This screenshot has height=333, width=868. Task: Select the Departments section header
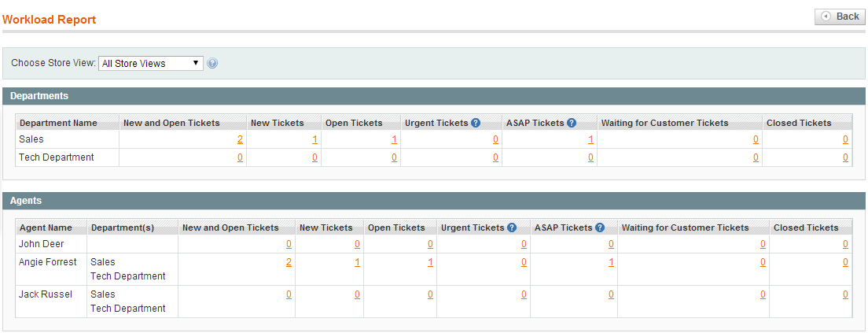433,96
